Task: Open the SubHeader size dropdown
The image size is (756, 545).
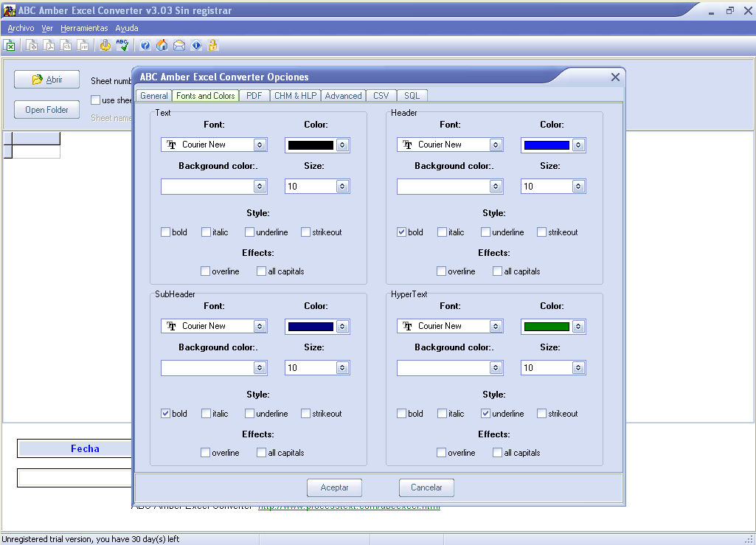Action: tap(342, 367)
